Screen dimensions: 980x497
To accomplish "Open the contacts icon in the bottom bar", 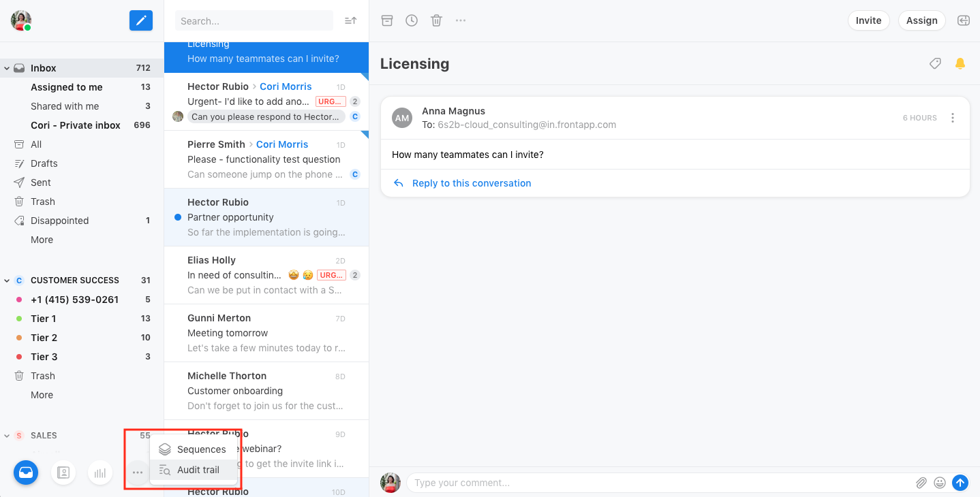I will (63, 472).
